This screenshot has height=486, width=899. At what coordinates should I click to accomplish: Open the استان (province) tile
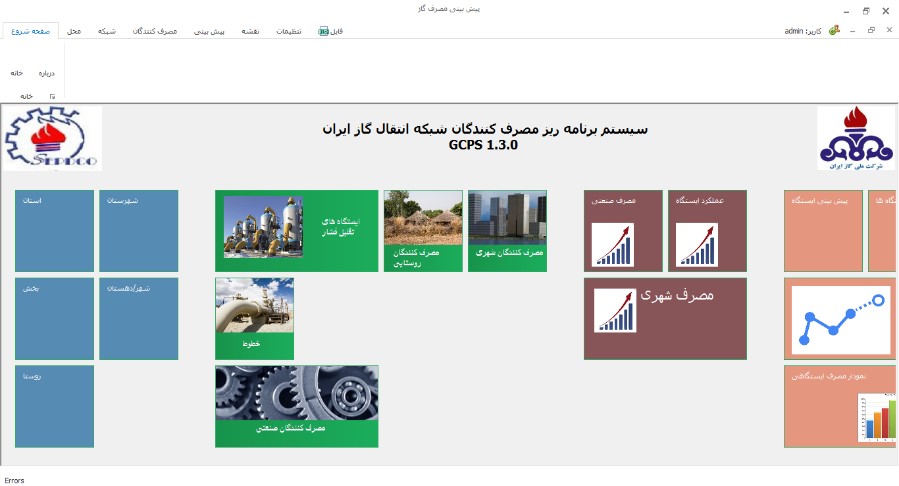pyautogui.click(x=54, y=231)
